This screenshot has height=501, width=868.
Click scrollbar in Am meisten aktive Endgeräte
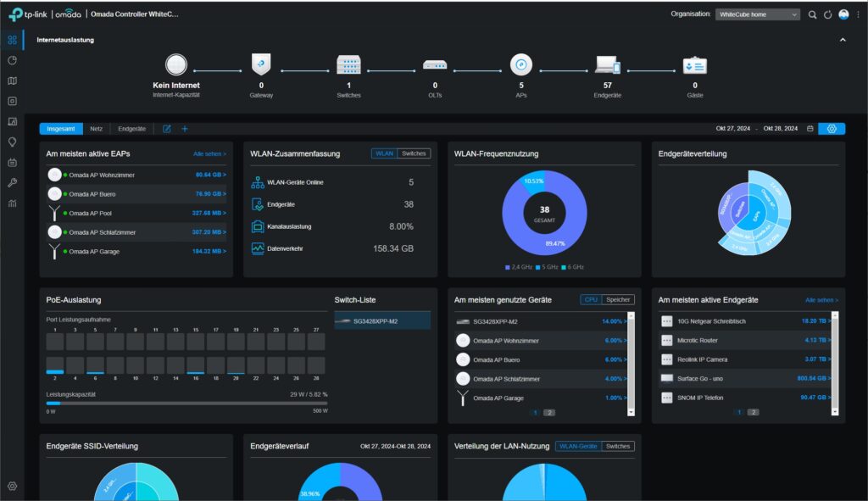835,363
